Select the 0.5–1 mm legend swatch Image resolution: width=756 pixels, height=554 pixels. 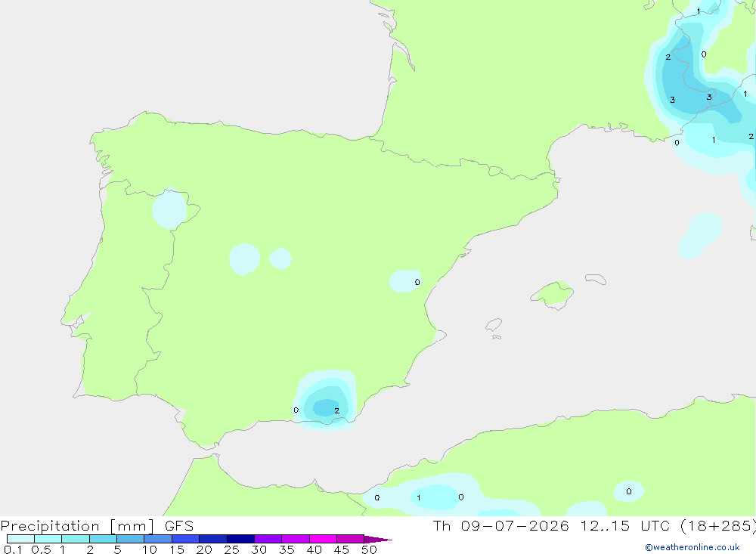(x=48, y=539)
